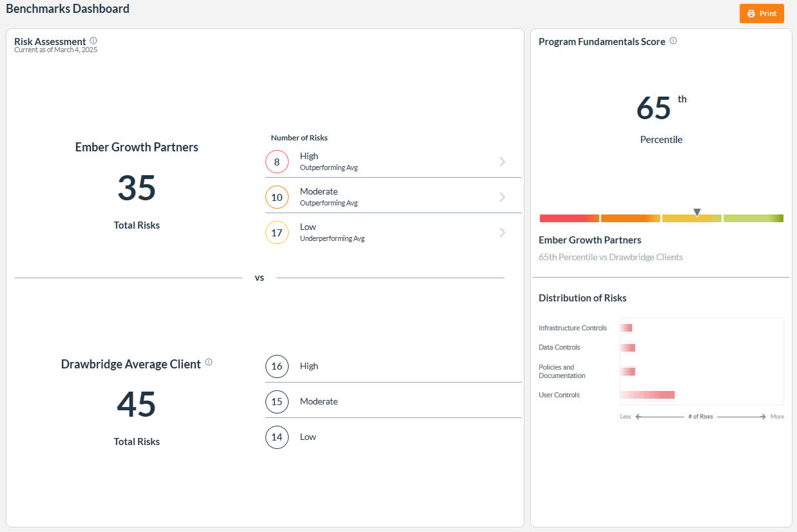Click the Infrastructure Controls distribution bar
797x532 pixels.
tap(626, 328)
